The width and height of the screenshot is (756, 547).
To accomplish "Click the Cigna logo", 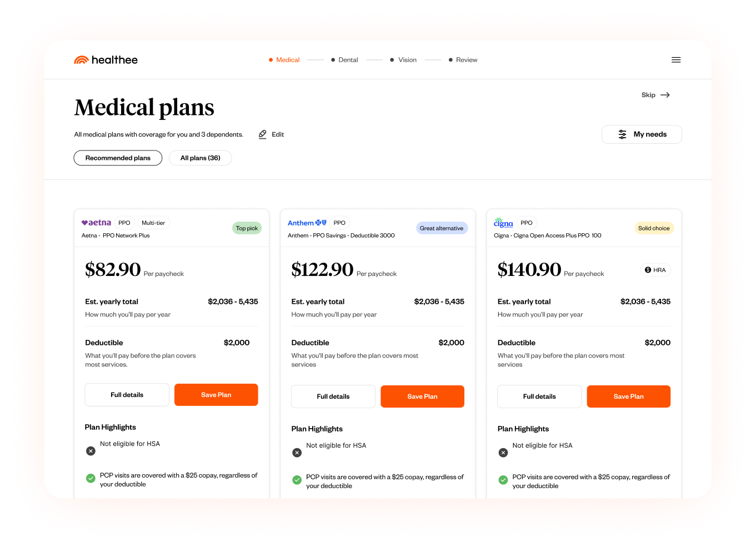I will coord(503,223).
